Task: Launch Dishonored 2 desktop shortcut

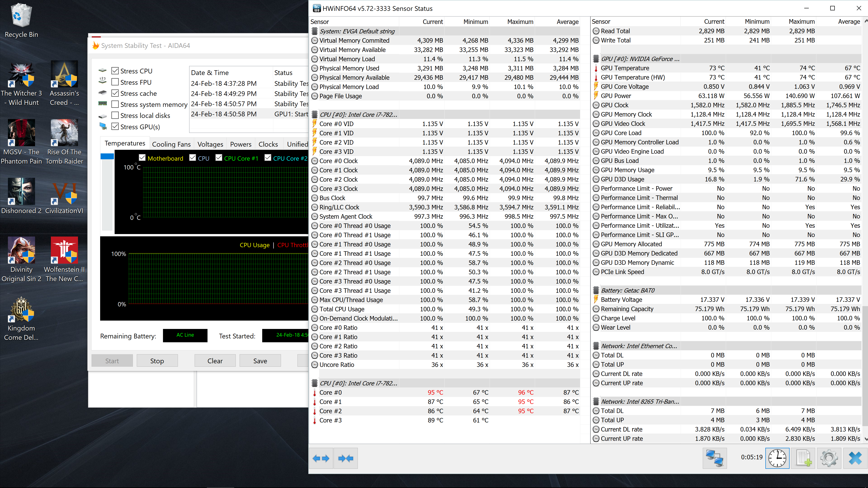Action: point(21,196)
